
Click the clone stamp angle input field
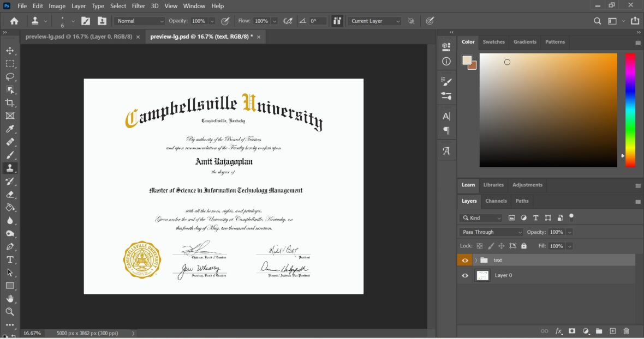coord(318,21)
